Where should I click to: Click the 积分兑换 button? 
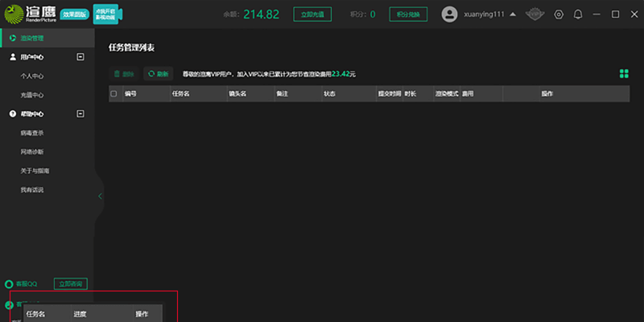408,14
